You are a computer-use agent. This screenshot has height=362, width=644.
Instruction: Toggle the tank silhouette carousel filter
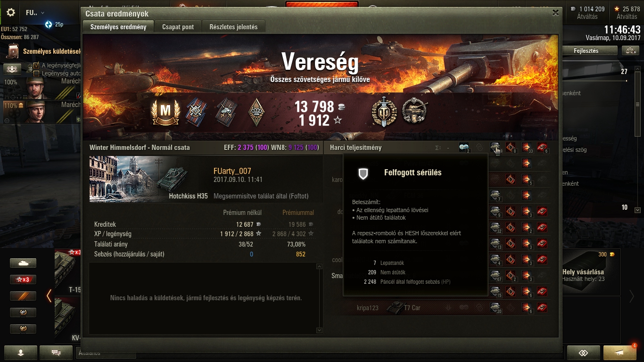pos(23,263)
